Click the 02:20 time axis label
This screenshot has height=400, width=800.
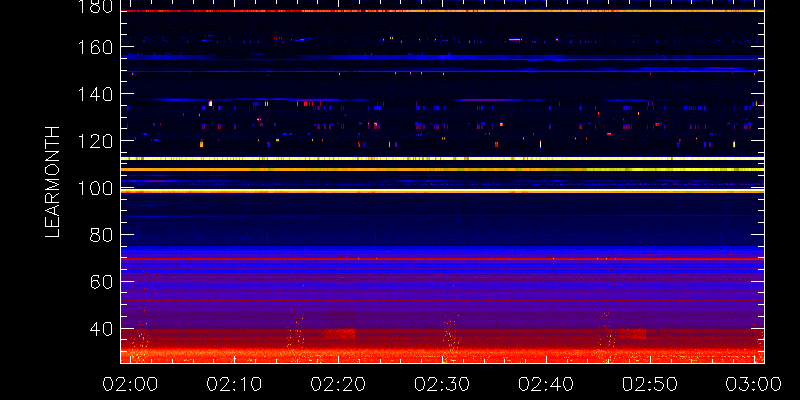(x=338, y=384)
